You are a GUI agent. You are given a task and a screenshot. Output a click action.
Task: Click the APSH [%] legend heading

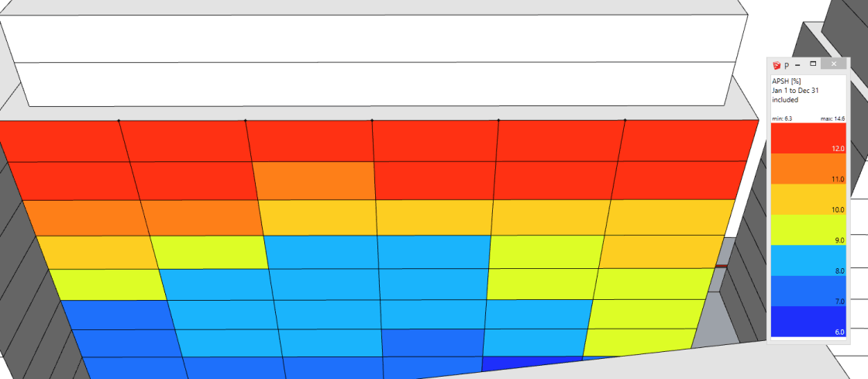pos(786,81)
